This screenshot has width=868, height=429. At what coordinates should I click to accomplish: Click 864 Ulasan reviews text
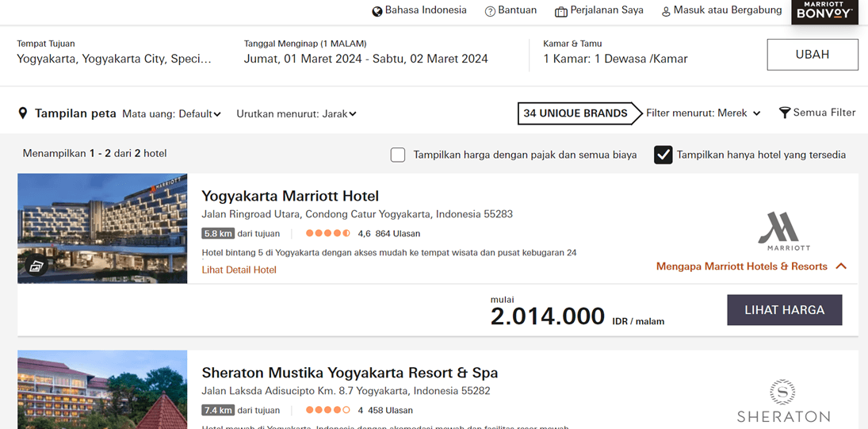pos(397,234)
